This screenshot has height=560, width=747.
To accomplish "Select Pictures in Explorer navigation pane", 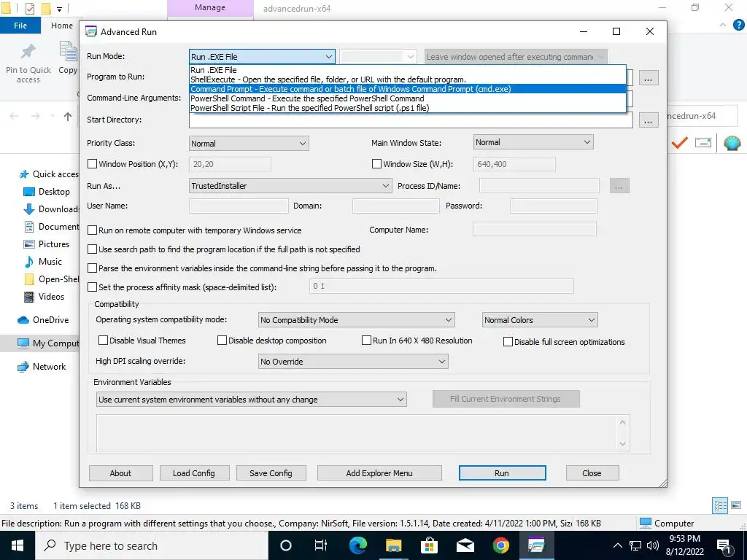I will point(54,244).
